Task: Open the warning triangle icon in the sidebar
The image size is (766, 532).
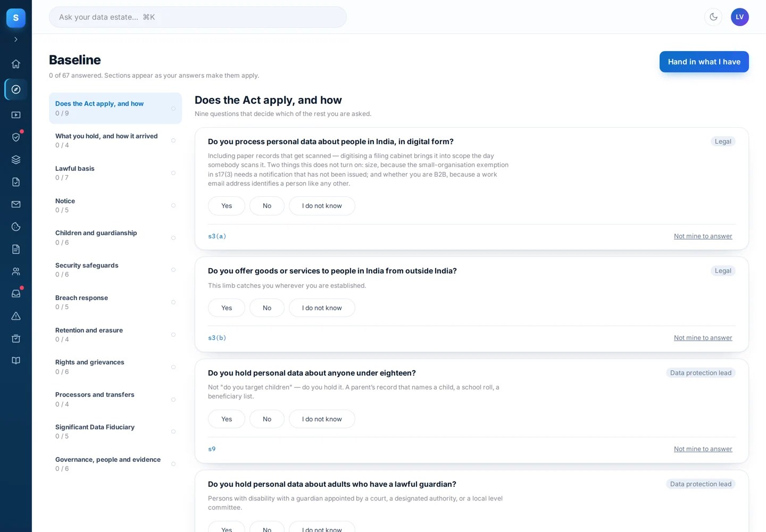Action: coord(16,316)
